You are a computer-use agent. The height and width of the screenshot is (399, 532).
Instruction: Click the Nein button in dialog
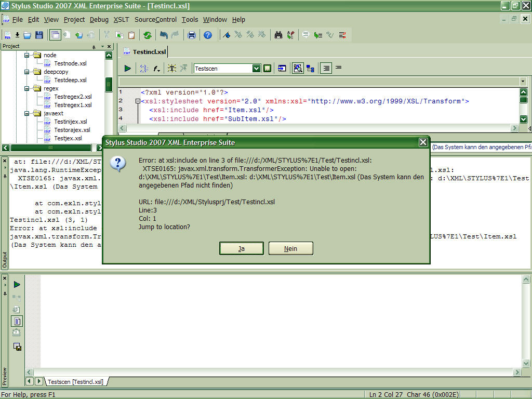tap(290, 249)
